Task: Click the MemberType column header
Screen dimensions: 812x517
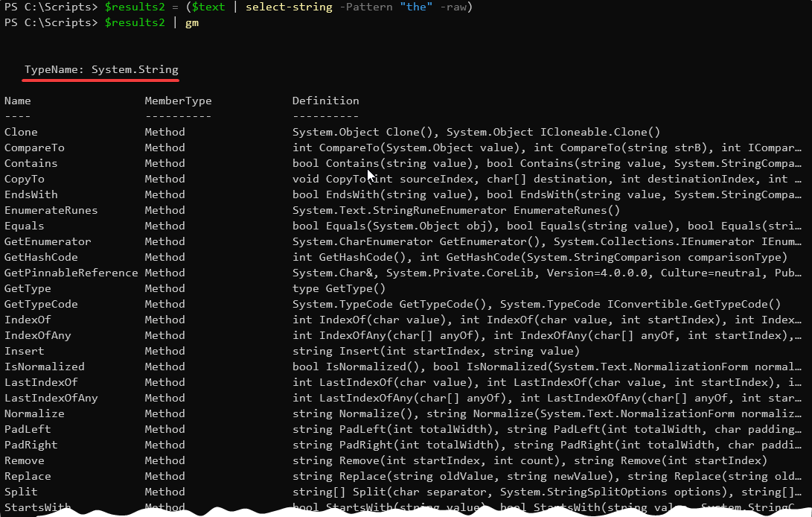Action: pyautogui.click(x=178, y=101)
